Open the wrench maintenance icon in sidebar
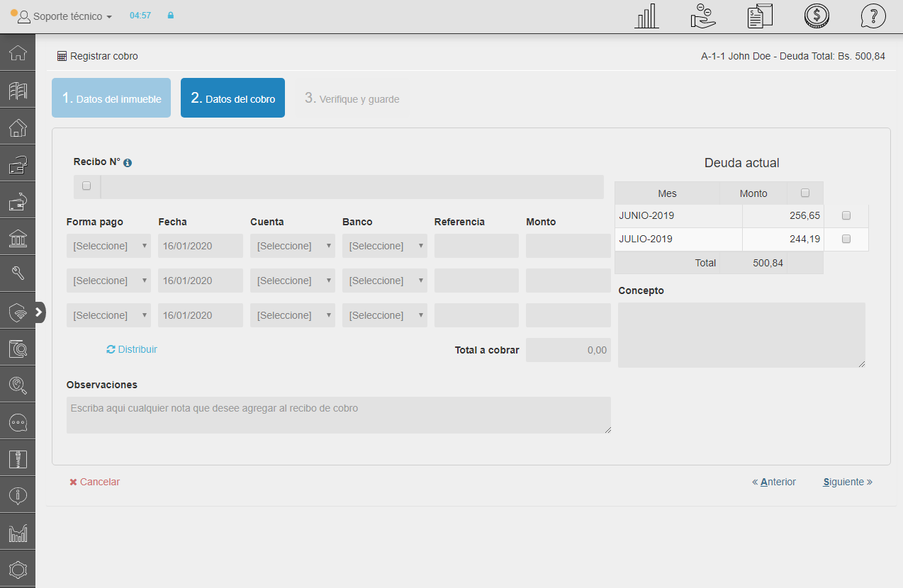The height and width of the screenshot is (588, 903). tap(18, 273)
